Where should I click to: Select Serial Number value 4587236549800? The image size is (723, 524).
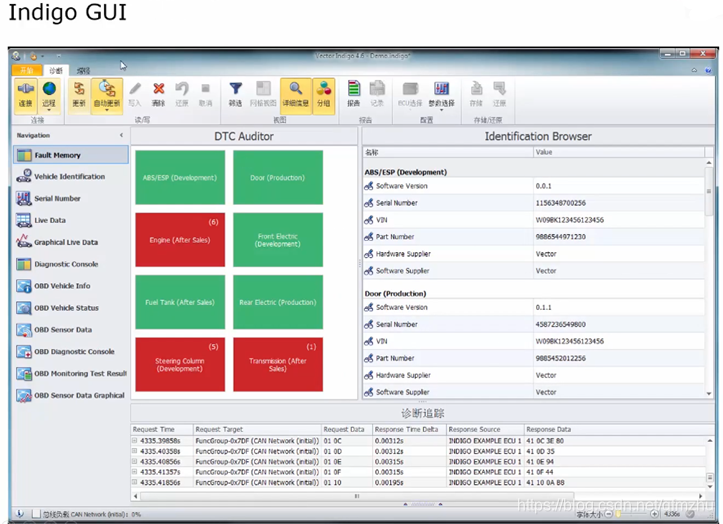(x=560, y=324)
